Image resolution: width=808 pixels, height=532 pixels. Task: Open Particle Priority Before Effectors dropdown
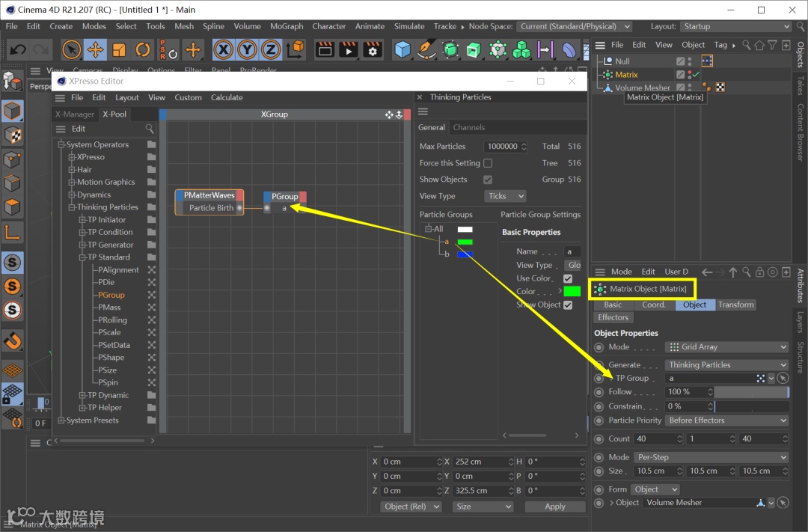point(726,421)
